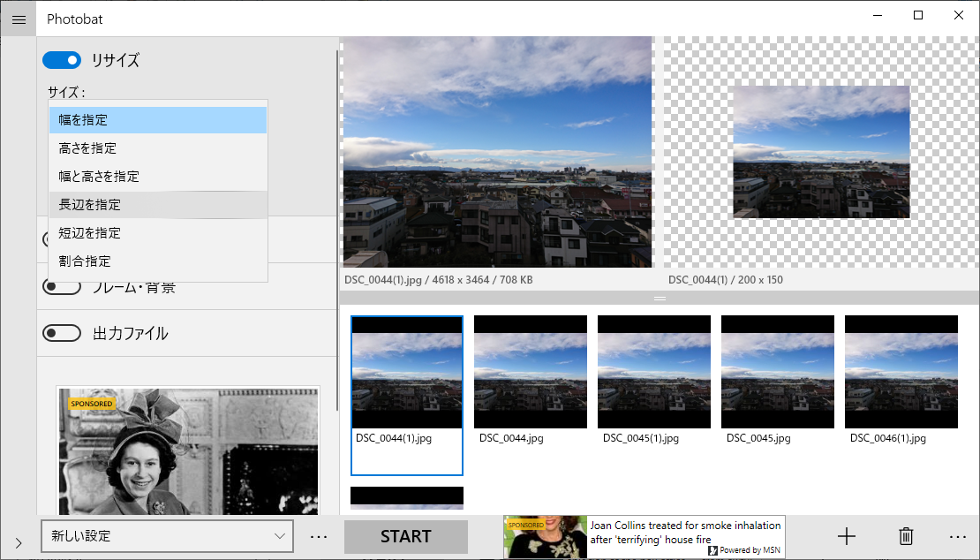Open the more options ellipsis at bottom right
Image resolution: width=980 pixels, height=560 pixels.
pyautogui.click(x=958, y=536)
